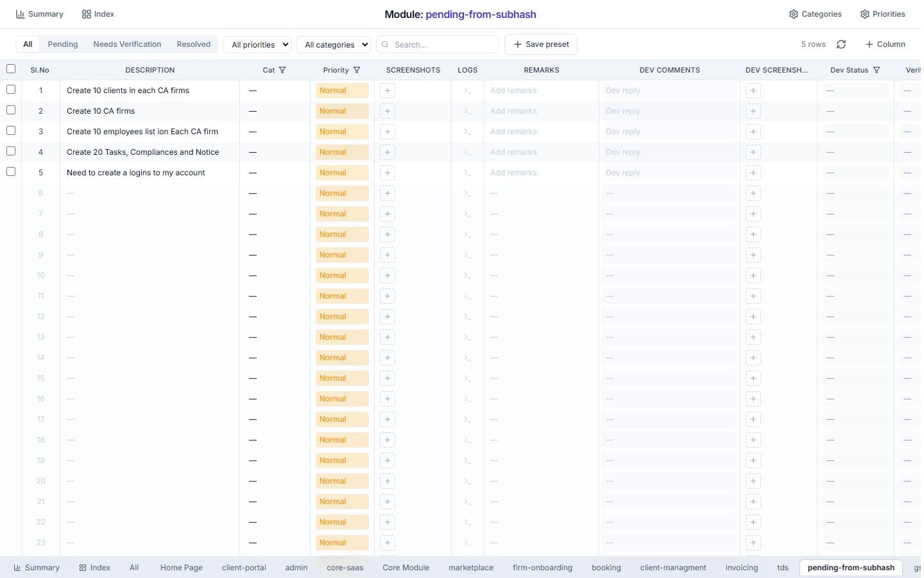Change priority of row 3 from Normal
The image size is (924, 578).
click(x=342, y=132)
